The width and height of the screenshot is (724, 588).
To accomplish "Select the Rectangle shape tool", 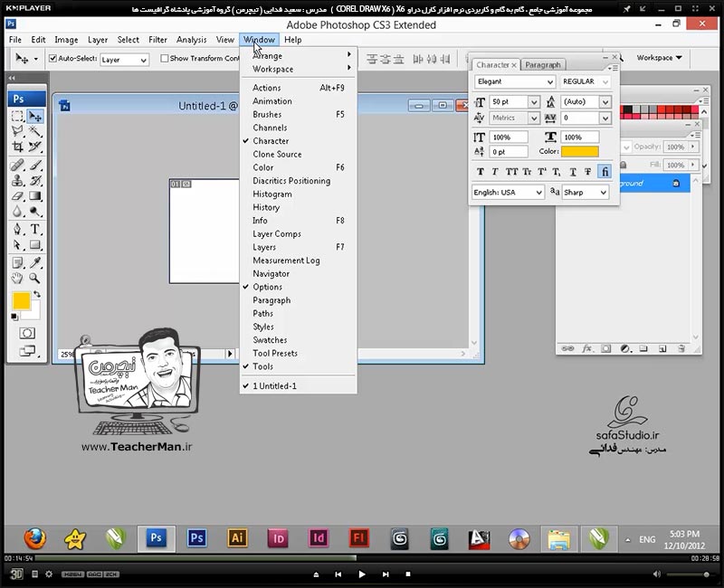I will 35,244.
